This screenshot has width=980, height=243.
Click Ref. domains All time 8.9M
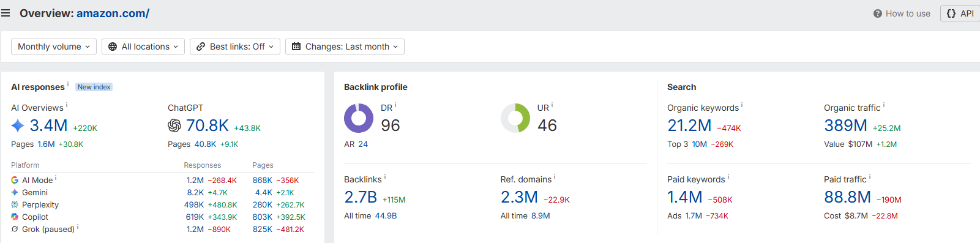[540, 216]
